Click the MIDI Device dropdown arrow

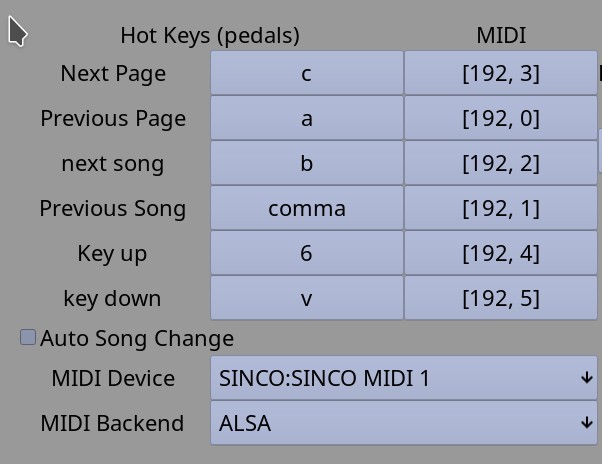coord(587,378)
